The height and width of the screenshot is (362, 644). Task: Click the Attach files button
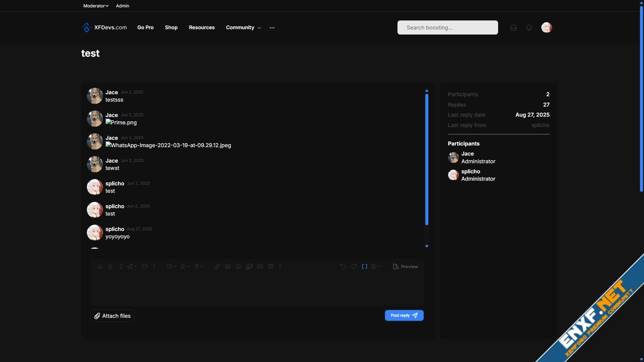(112, 316)
